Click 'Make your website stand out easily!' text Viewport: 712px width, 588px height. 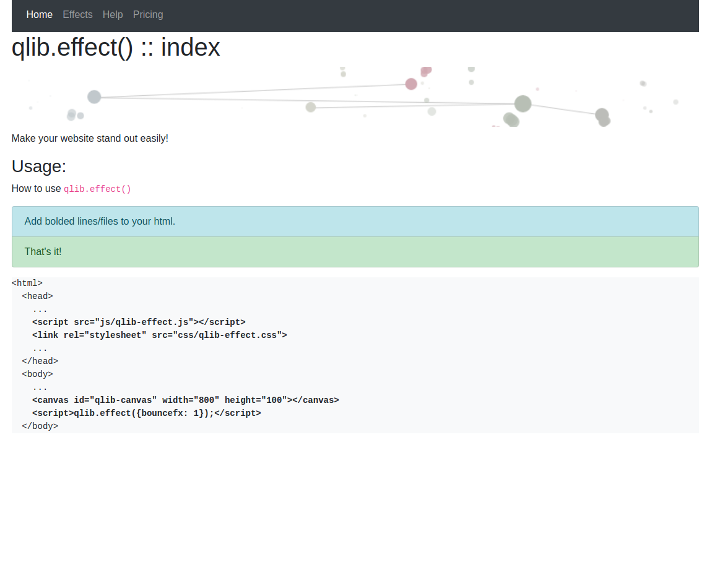point(90,139)
